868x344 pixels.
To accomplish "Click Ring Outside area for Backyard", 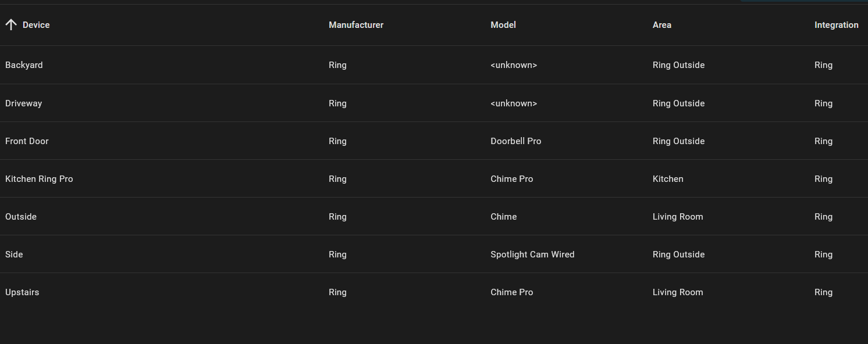I will 678,64.
